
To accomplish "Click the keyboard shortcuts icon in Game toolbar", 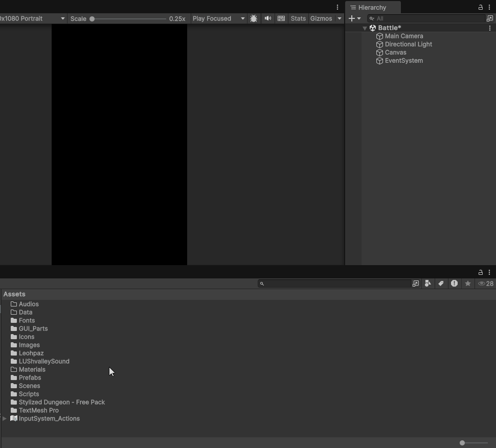I will pyautogui.click(x=281, y=18).
